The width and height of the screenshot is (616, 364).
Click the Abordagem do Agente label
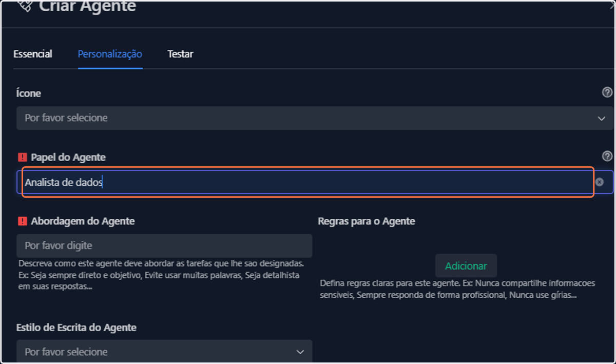[x=83, y=221]
